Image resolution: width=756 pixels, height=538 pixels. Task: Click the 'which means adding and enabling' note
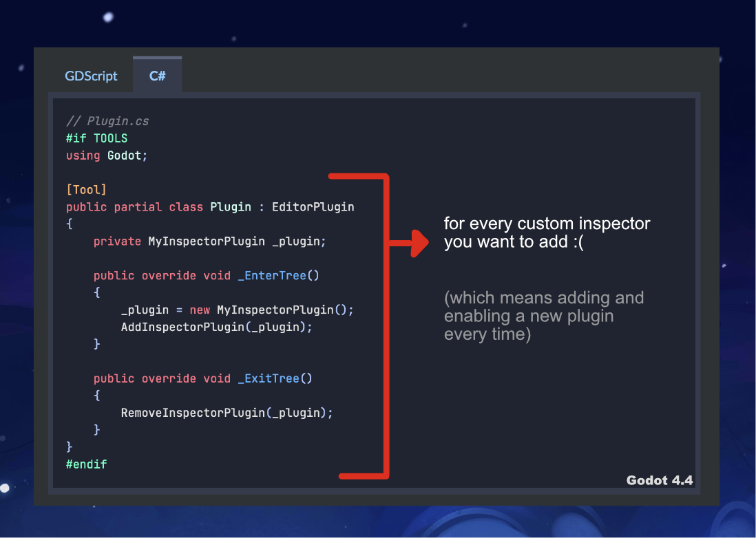[544, 316]
